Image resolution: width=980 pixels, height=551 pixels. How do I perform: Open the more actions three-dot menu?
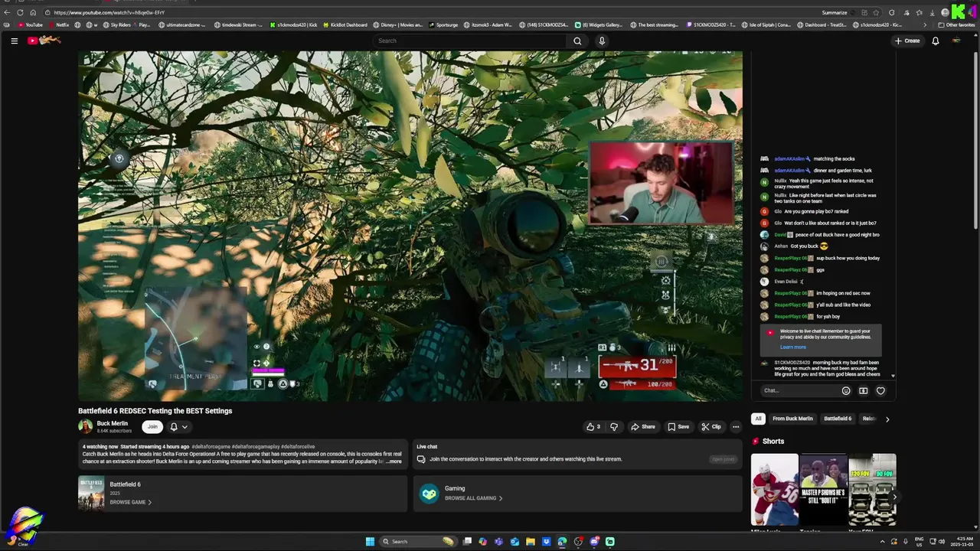click(736, 426)
